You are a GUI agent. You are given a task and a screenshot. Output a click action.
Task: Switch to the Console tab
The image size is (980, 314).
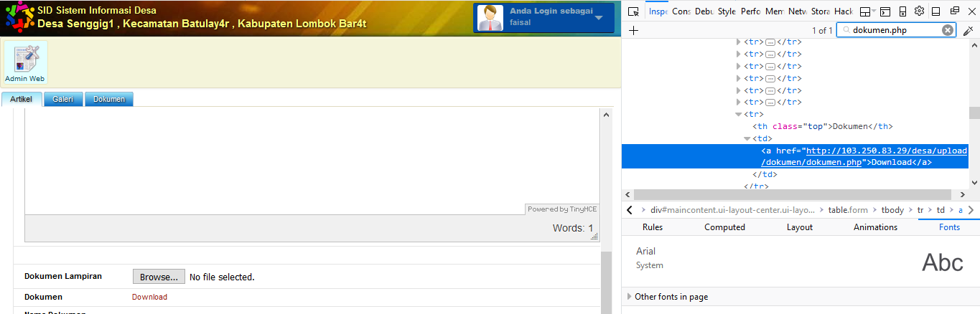point(681,11)
